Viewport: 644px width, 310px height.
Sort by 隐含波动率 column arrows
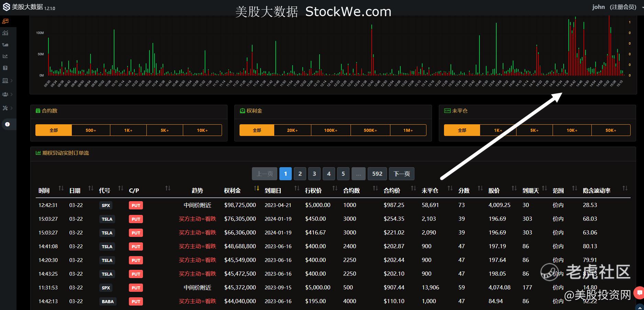[625, 188]
